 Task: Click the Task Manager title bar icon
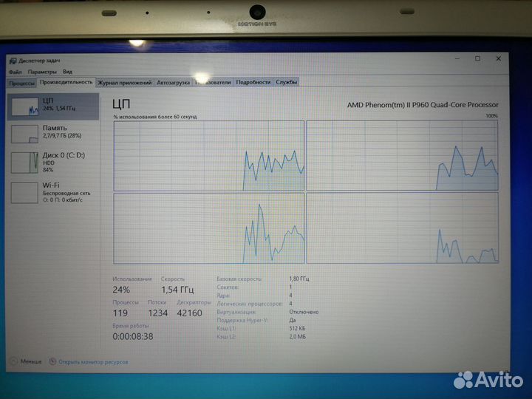pos(13,61)
